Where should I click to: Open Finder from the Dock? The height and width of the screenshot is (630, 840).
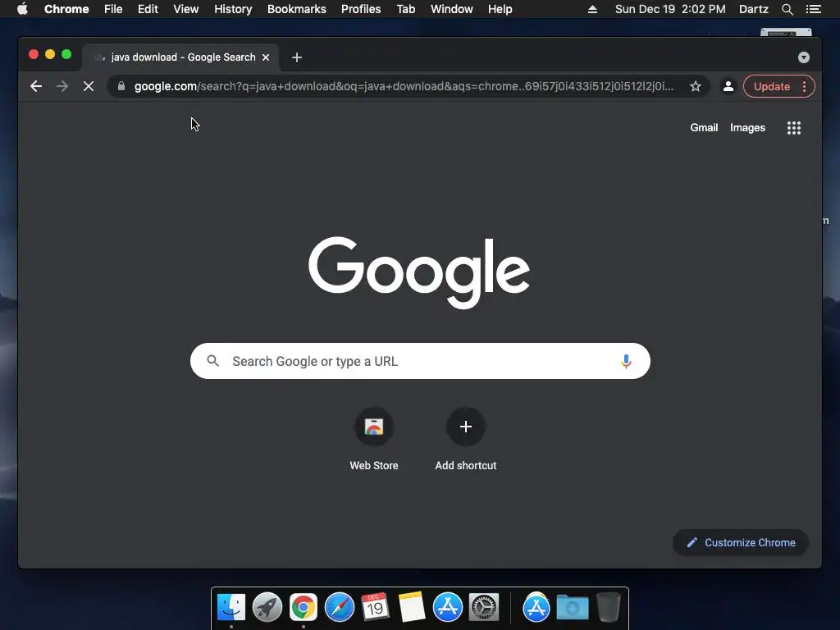point(231,607)
